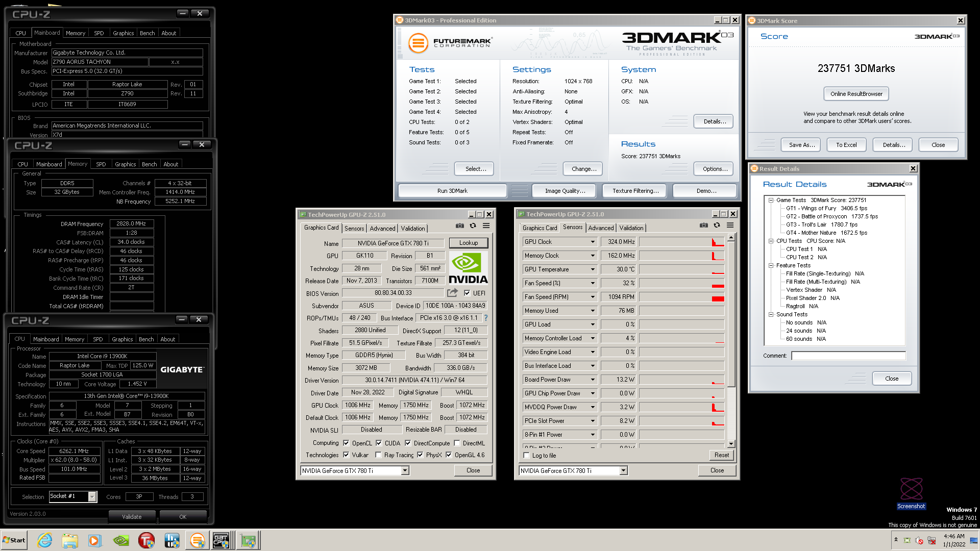Click GPU Clock sensor graph bar
The height and width of the screenshot is (551, 980).
click(682, 242)
